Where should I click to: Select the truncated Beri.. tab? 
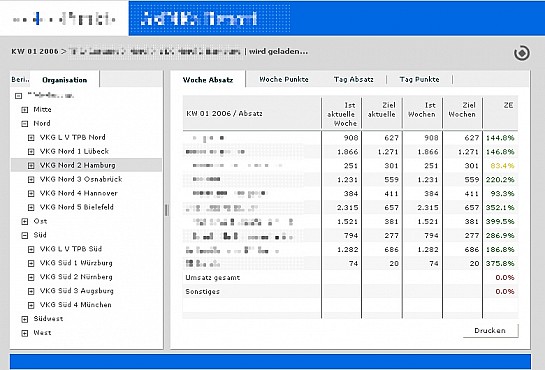point(20,79)
